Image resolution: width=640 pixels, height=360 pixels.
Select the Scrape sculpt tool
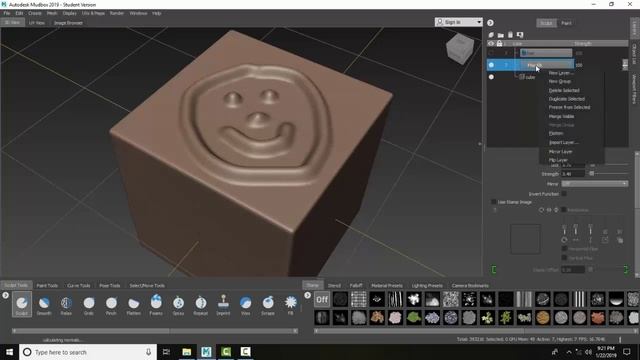[268, 304]
